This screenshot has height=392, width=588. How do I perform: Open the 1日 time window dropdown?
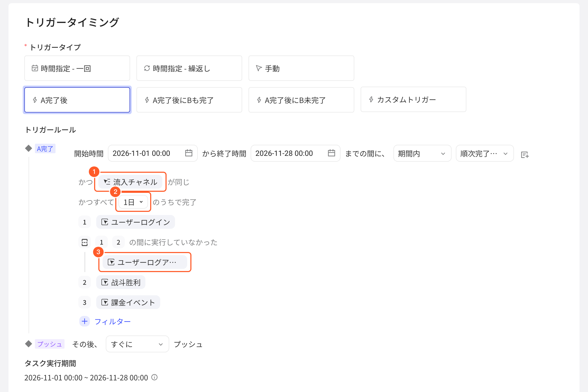(x=133, y=202)
